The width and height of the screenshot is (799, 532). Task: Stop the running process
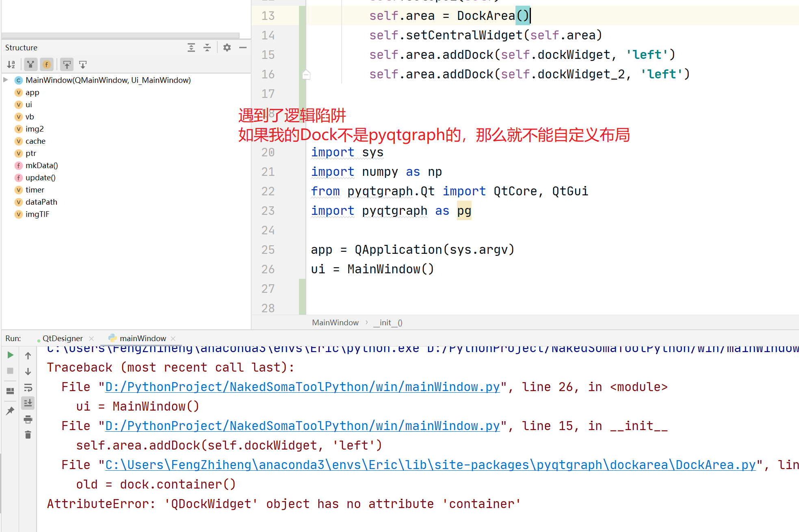point(10,371)
